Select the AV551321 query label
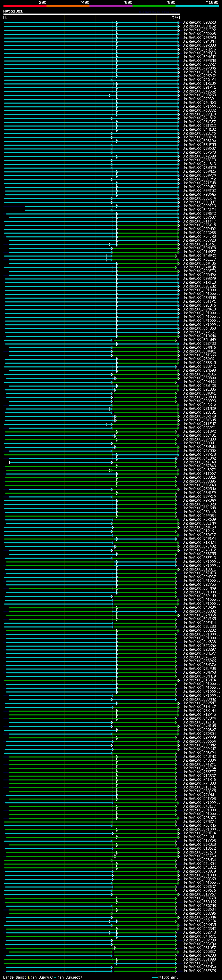This screenshot has width=222, height=980. [13, 11]
